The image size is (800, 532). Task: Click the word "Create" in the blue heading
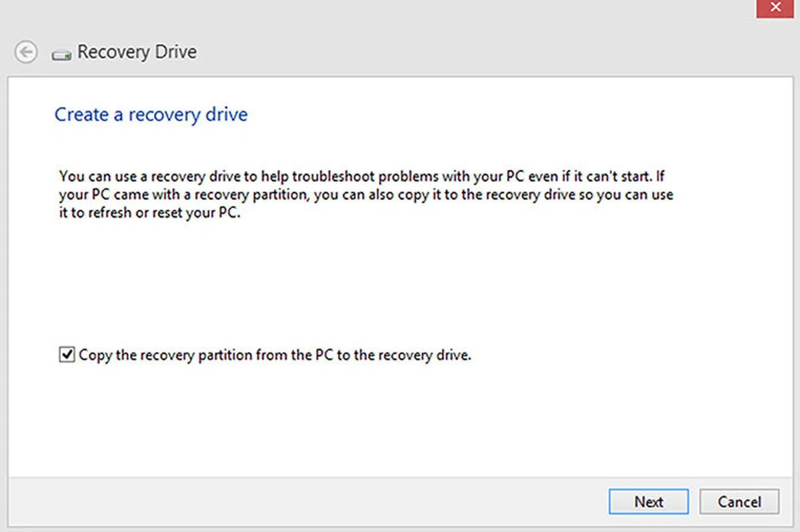[81, 115]
